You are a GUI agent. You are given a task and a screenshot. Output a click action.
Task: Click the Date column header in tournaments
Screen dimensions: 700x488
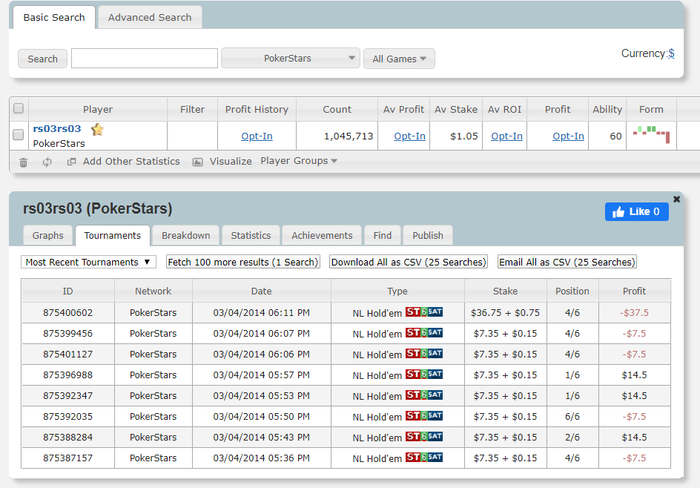tap(262, 291)
